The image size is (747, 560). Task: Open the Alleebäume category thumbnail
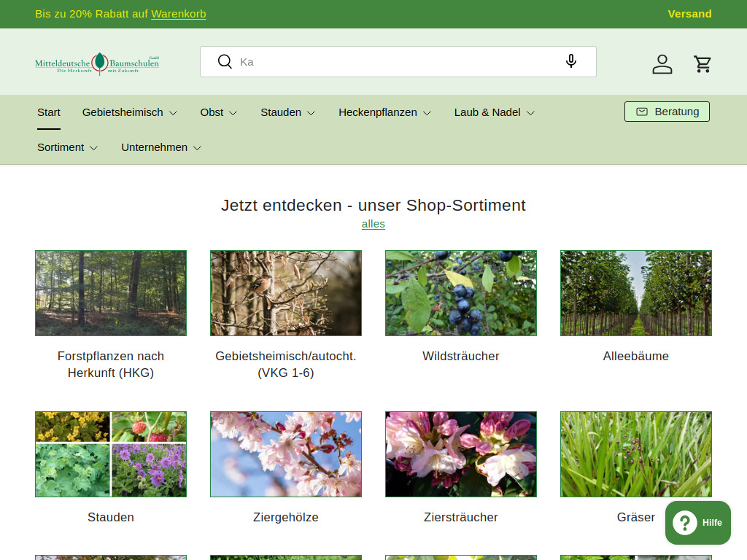click(635, 293)
